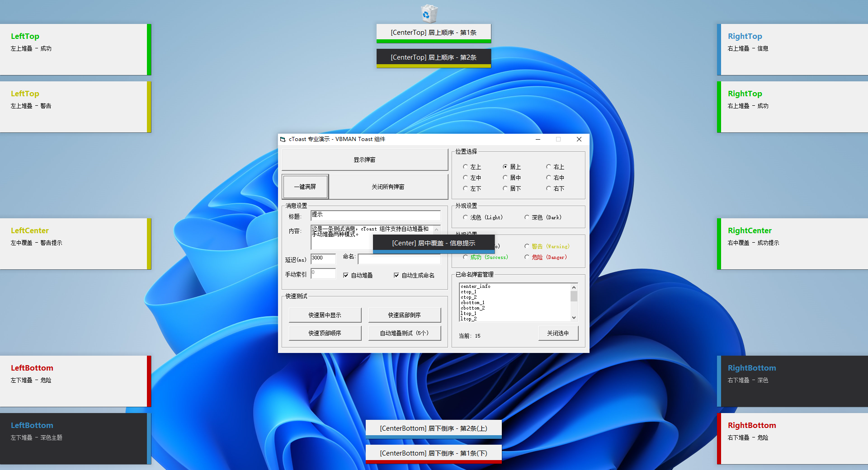The image size is (868, 470).
Task: Click the RightBottom 危险 toast notification
Action: pyautogui.click(x=792, y=438)
